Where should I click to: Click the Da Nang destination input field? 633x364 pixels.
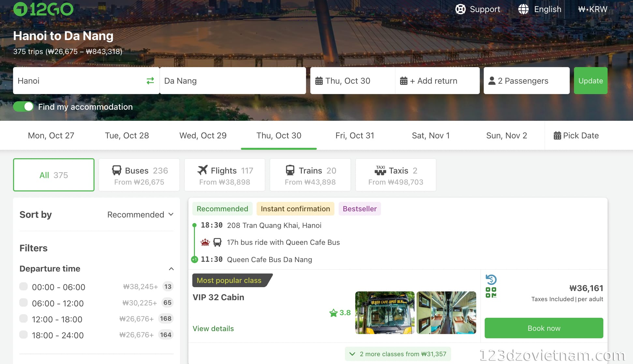(x=233, y=81)
